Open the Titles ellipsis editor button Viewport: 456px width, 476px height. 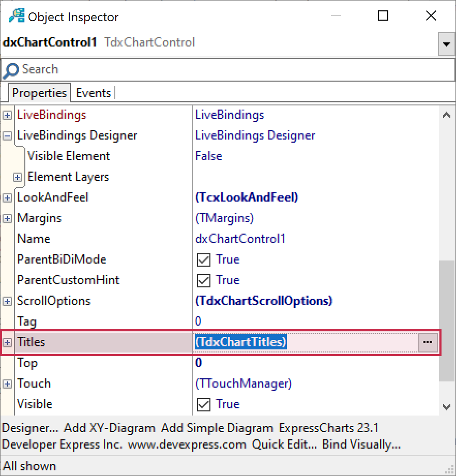(427, 342)
